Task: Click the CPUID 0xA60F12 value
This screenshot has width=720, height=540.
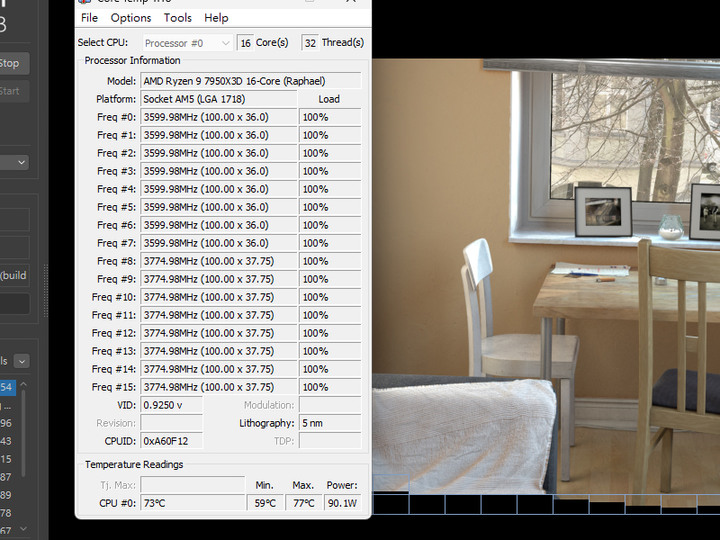Action: pos(171,441)
